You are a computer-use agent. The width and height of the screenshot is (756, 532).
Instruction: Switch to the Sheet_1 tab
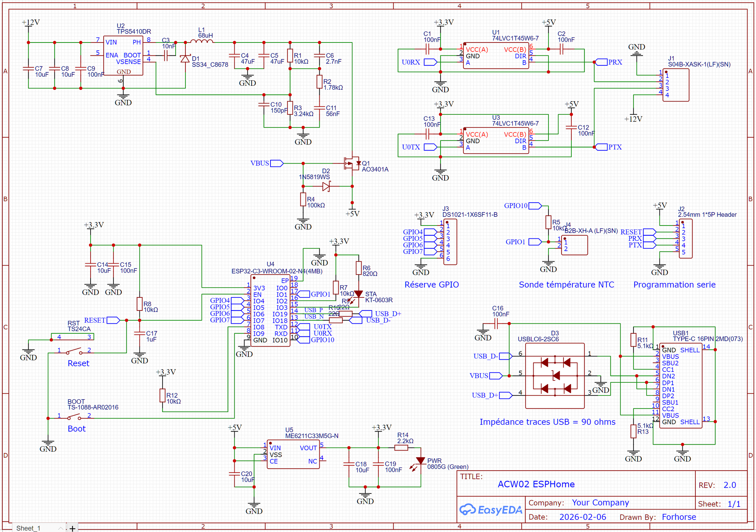pyautogui.click(x=28, y=528)
